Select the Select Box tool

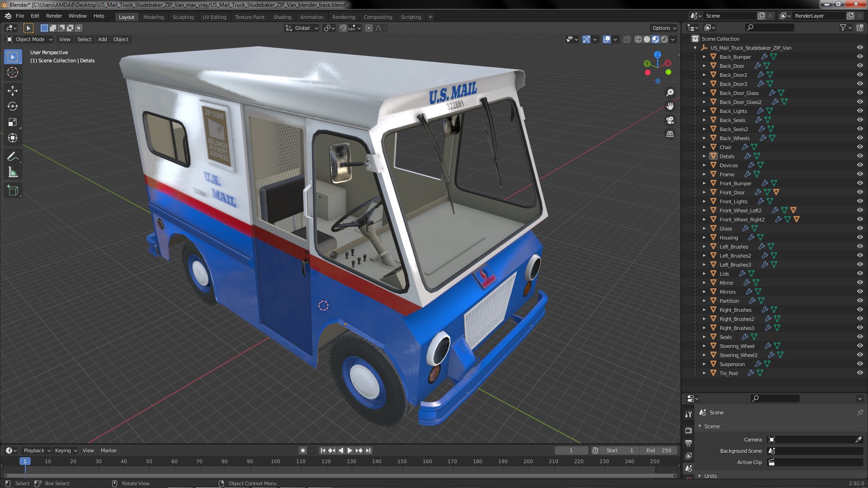click(x=13, y=57)
